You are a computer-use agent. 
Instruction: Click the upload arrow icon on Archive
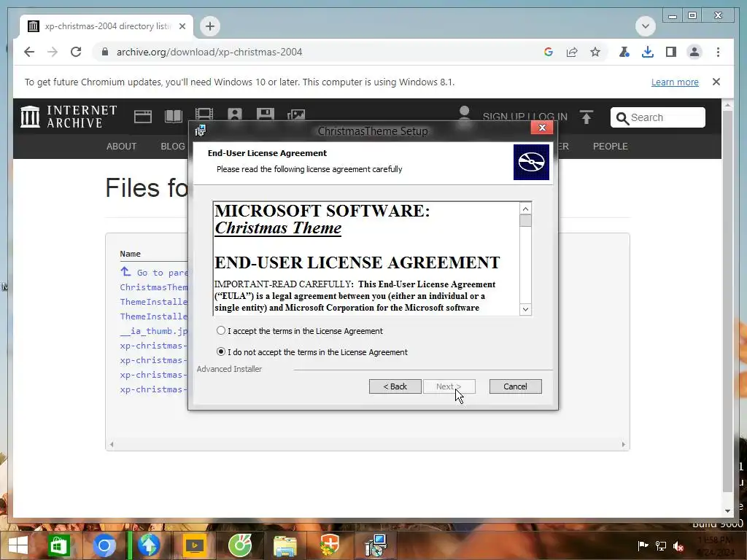pyautogui.click(x=587, y=117)
